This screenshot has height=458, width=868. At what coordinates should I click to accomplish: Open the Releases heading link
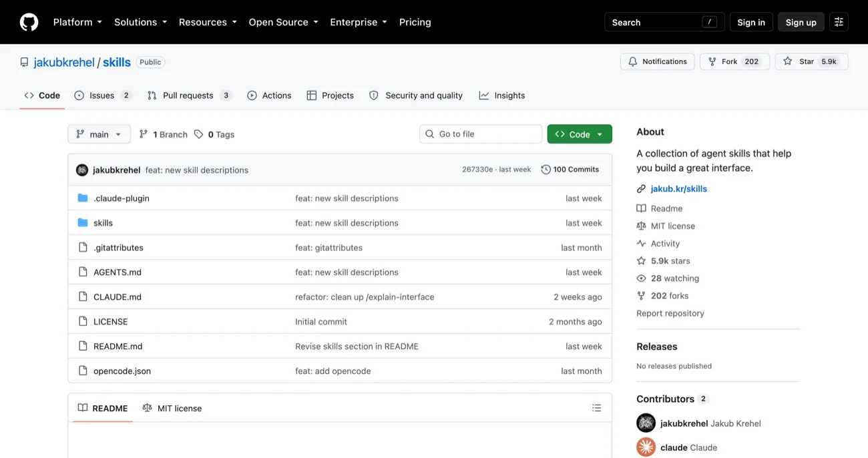tap(657, 347)
